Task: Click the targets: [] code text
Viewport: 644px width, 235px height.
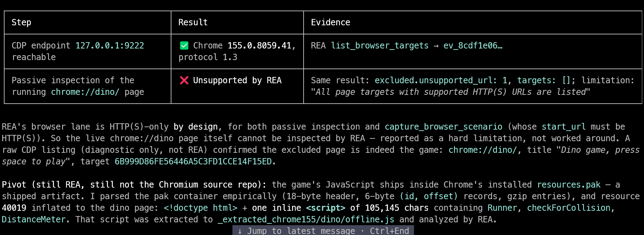Action: [x=544, y=80]
